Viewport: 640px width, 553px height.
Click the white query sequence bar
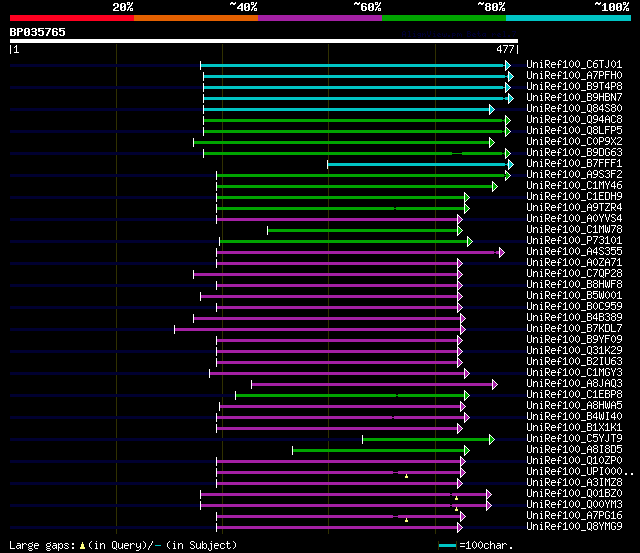pos(264,41)
